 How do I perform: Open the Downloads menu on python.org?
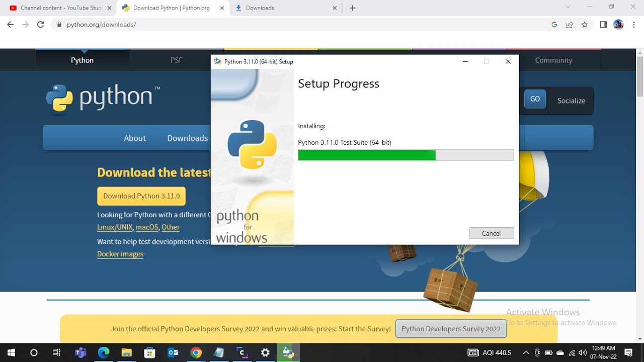(187, 138)
